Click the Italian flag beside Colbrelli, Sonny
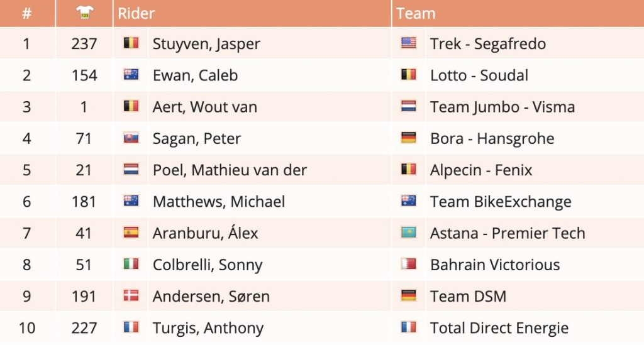Viewport: 644px width, 345px height. (131, 264)
